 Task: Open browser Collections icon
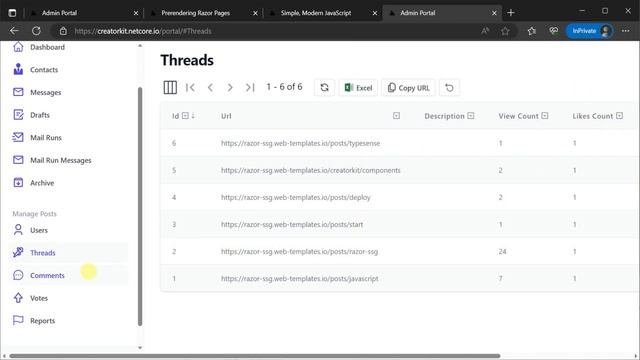(531, 31)
